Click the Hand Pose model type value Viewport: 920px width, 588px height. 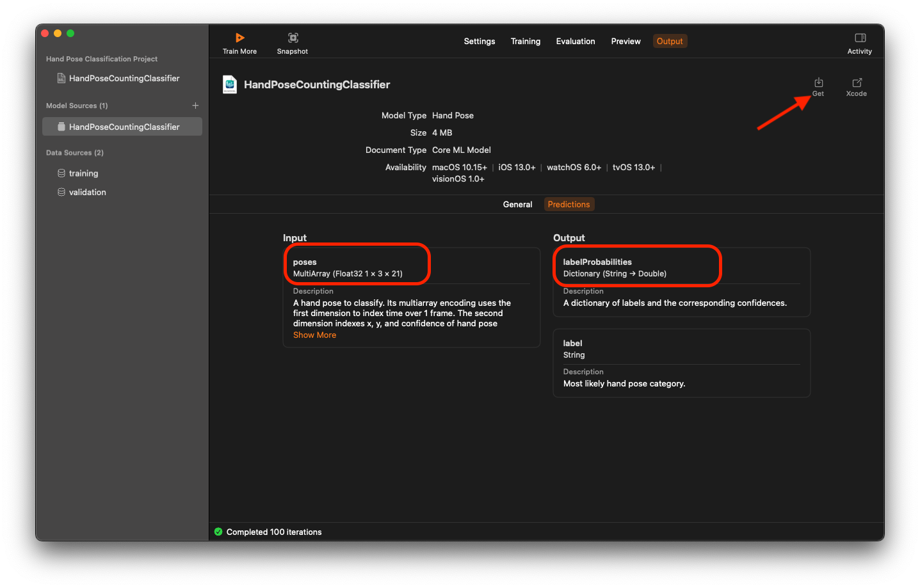[x=453, y=116]
